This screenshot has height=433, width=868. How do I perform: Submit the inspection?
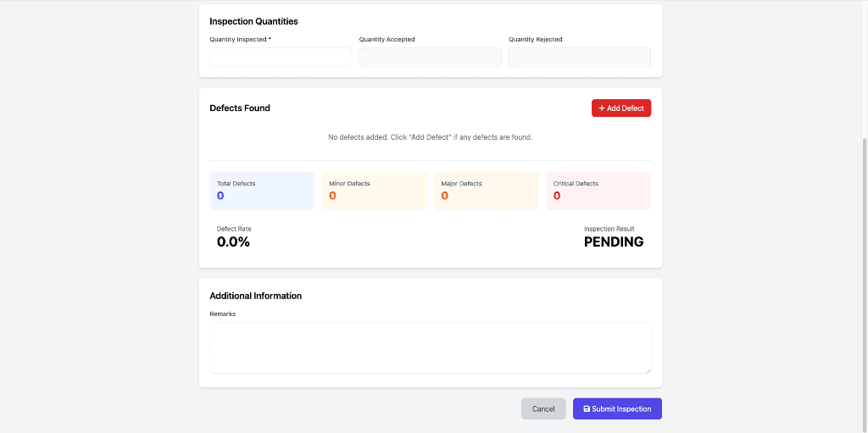(617, 408)
